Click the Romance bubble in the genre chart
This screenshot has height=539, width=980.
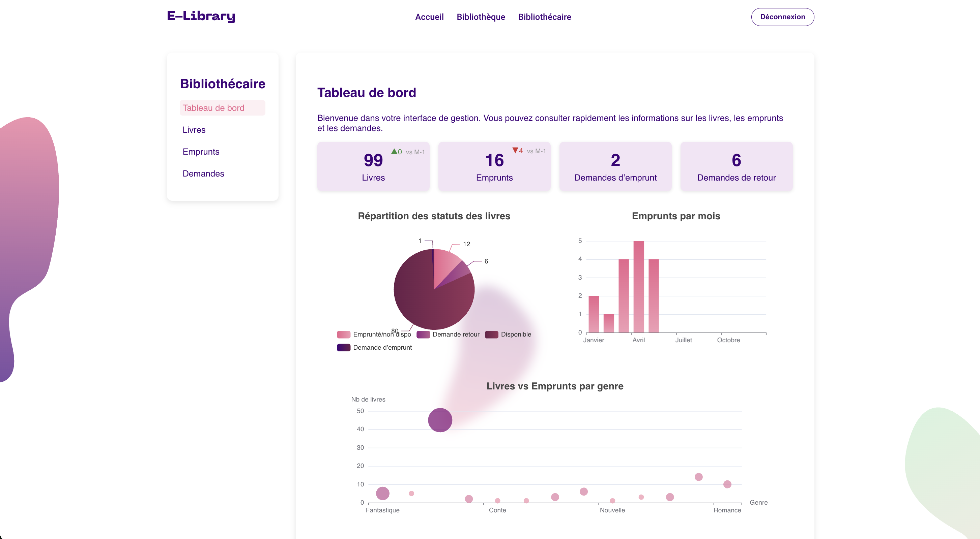click(x=727, y=484)
